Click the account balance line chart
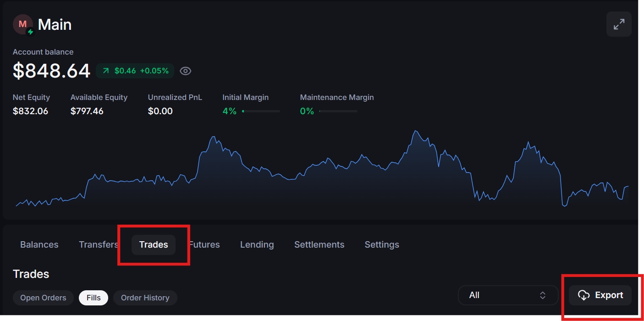The image size is (644, 321). [321, 174]
